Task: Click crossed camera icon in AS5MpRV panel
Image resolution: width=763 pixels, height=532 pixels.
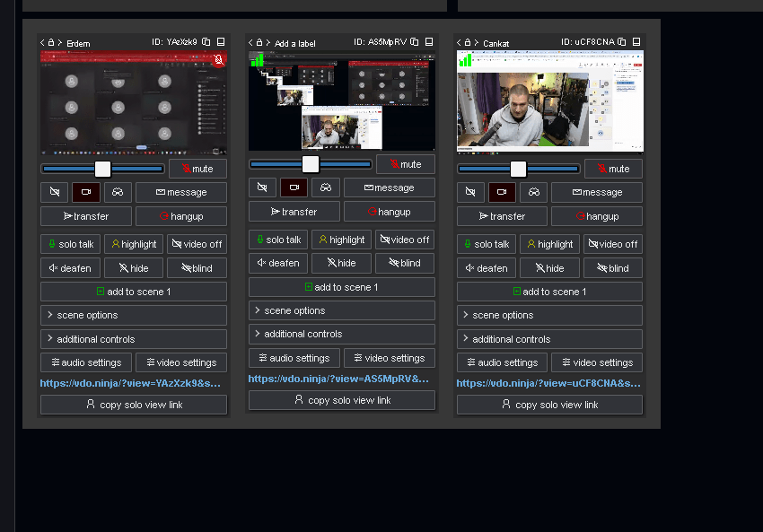Action: pyautogui.click(x=262, y=188)
